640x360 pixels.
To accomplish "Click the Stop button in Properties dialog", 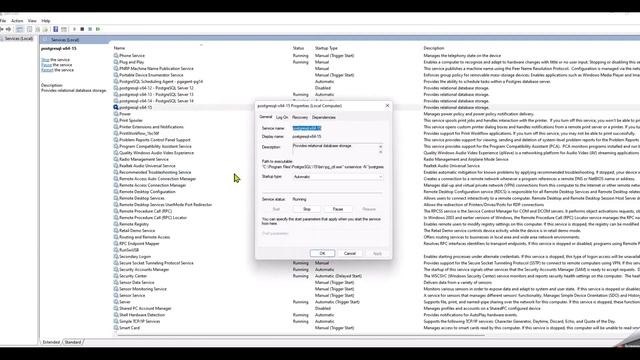I will [x=307, y=209].
